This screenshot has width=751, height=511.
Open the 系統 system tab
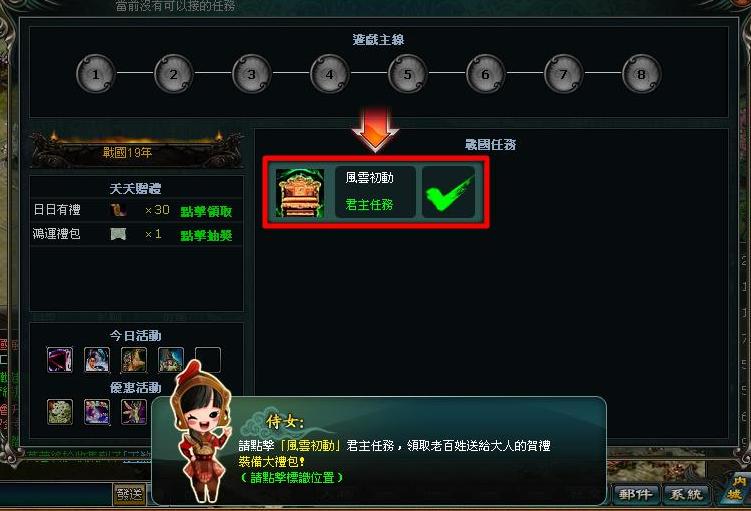coord(686,494)
